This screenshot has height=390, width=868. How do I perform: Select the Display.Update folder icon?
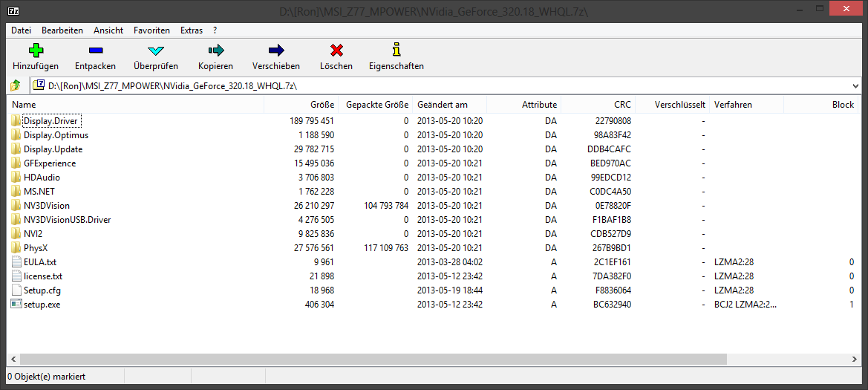[x=16, y=149]
